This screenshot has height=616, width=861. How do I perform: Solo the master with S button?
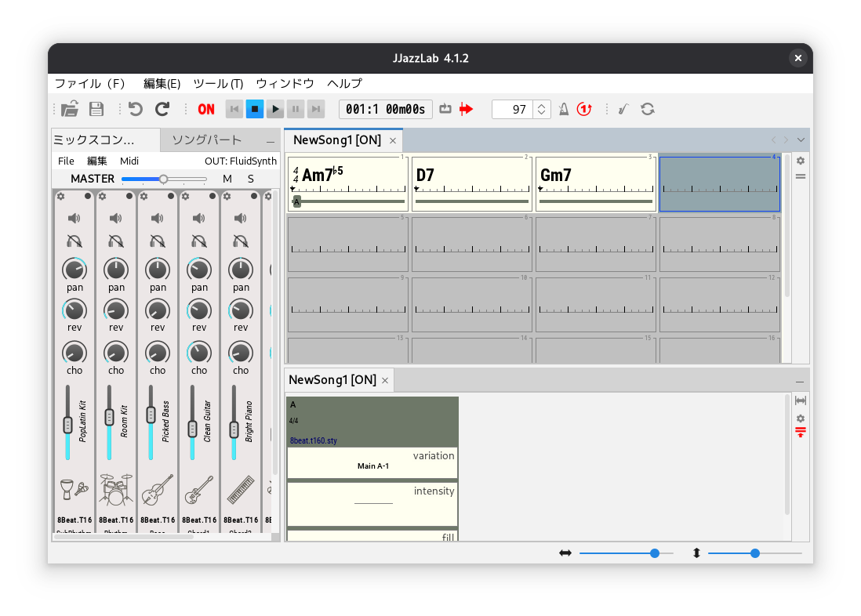pos(251,179)
